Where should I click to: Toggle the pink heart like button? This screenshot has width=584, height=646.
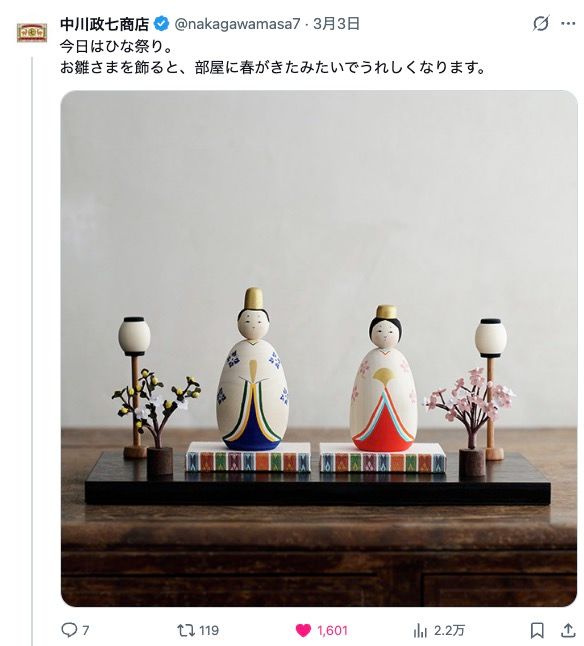(304, 630)
